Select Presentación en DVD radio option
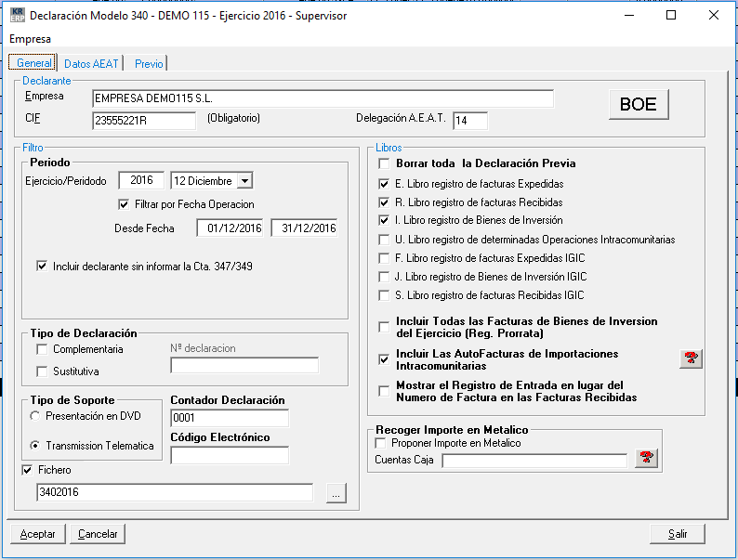 pos(35,416)
